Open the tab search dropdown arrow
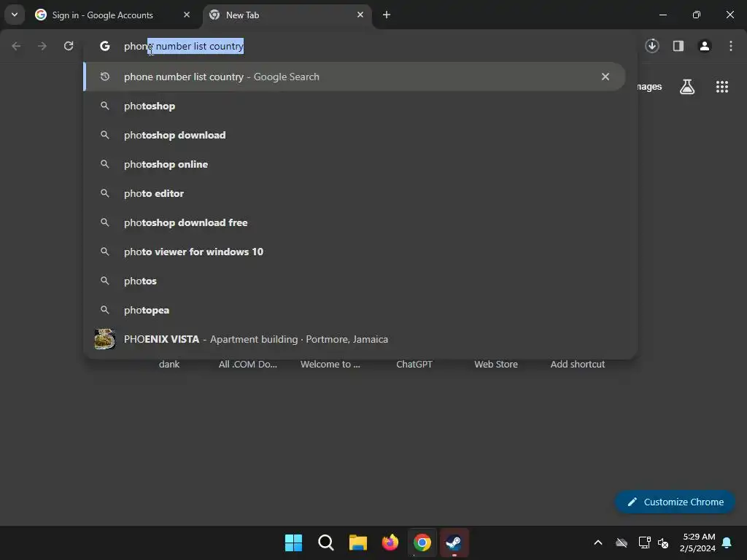The height and width of the screenshot is (560, 747). click(15, 15)
